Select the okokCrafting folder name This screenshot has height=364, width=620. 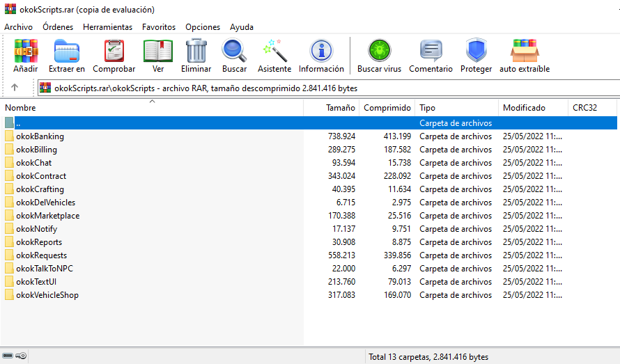coord(40,189)
